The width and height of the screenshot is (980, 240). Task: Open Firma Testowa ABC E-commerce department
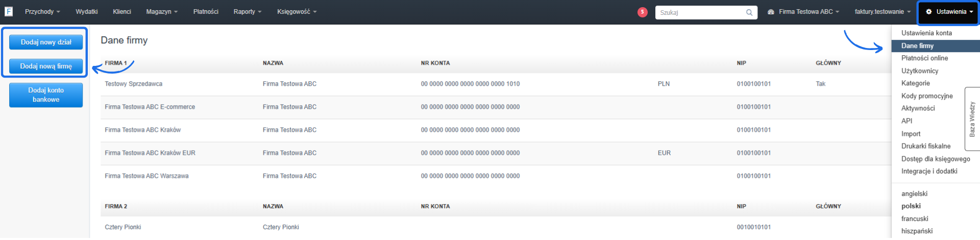150,107
